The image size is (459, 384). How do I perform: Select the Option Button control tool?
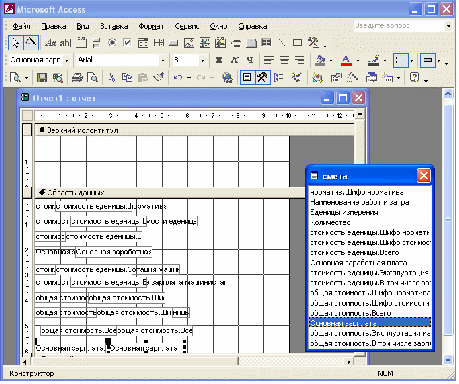pyautogui.click(x=112, y=43)
